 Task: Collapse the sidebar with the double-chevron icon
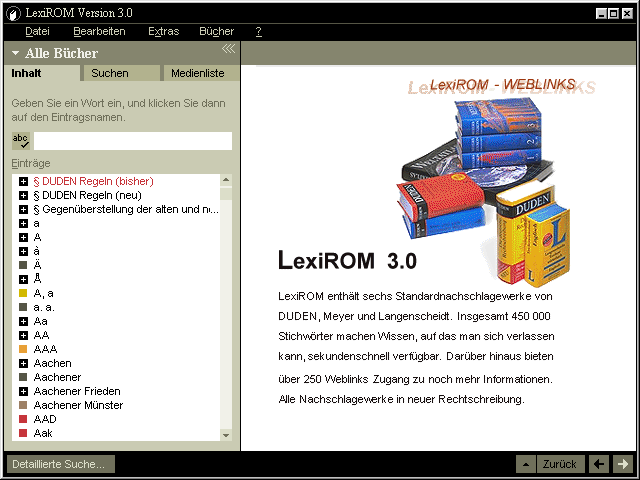point(229,49)
